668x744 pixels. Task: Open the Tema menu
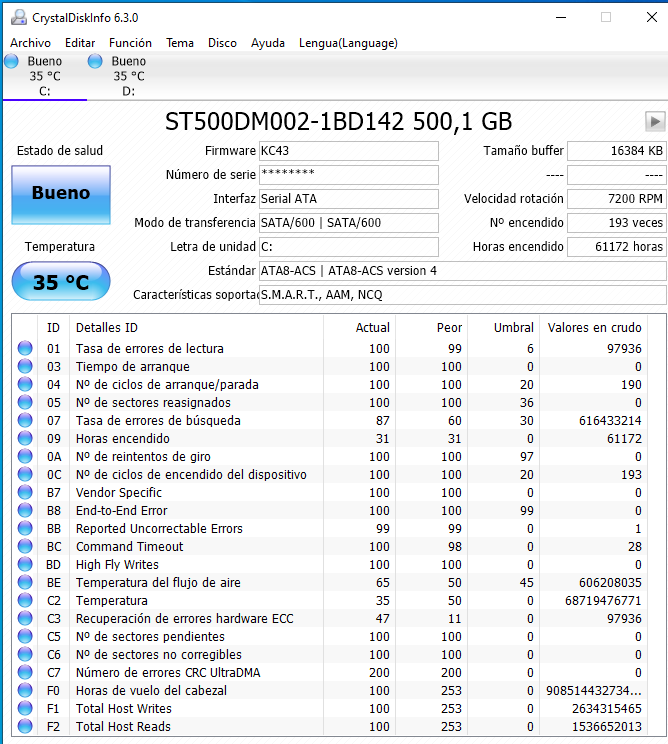pyautogui.click(x=180, y=43)
